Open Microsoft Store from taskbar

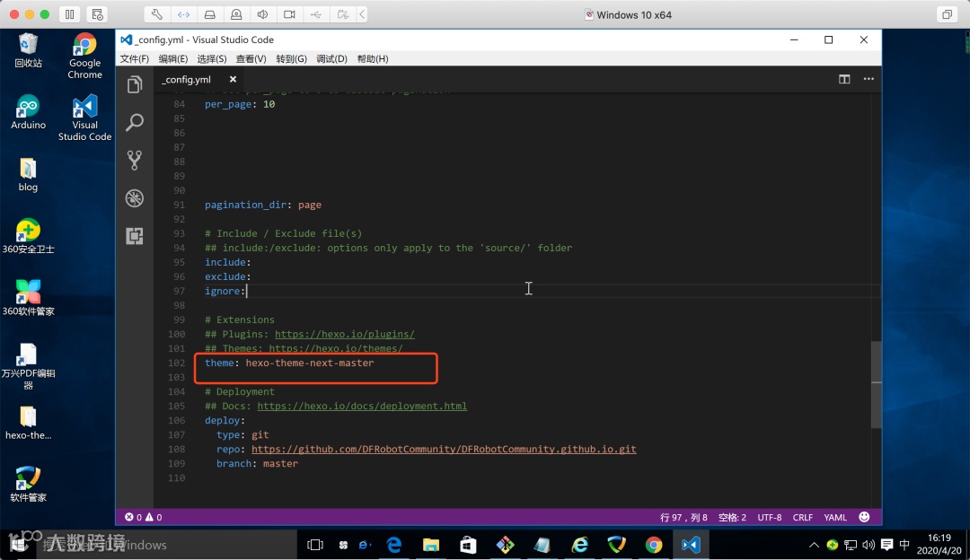point(468,545)
